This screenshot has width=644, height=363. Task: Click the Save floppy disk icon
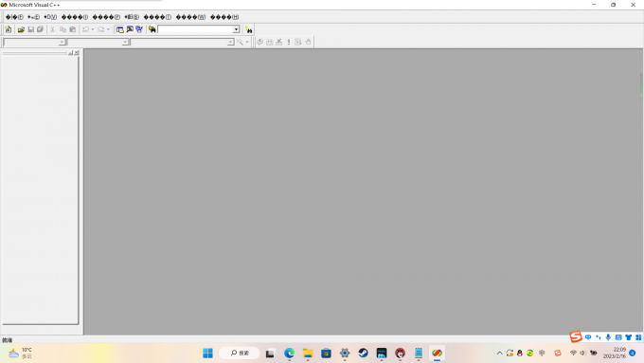[31, 29]
